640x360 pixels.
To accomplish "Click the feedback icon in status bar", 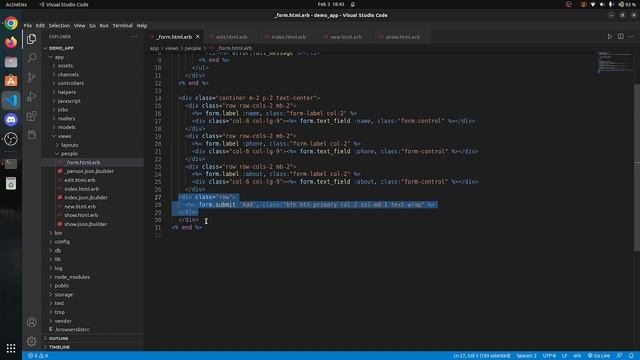I will [x=620, y=356].
